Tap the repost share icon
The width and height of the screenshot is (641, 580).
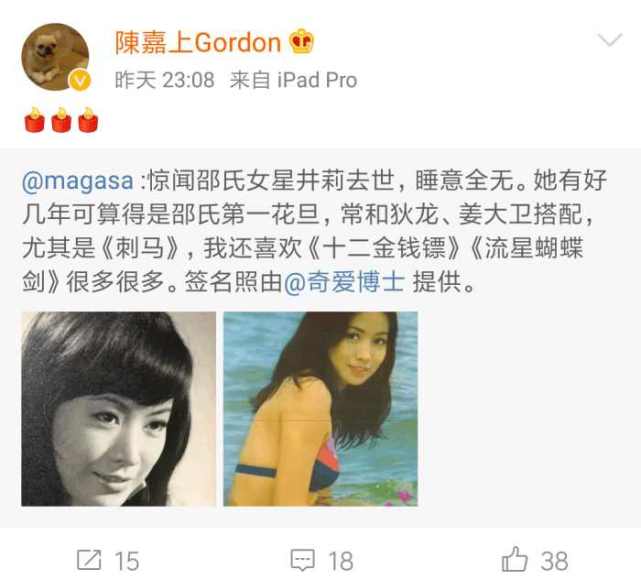click(x=89, y=560)
